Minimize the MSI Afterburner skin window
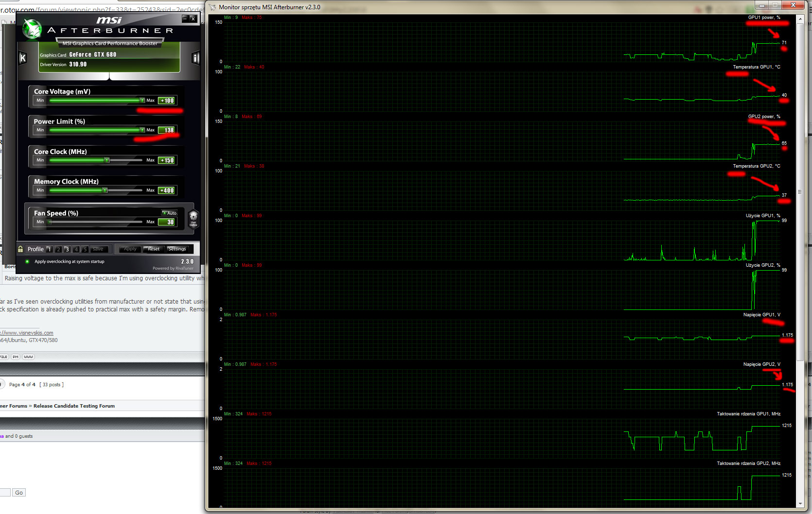This screenshot has width=812, height=514. [185, 18]
